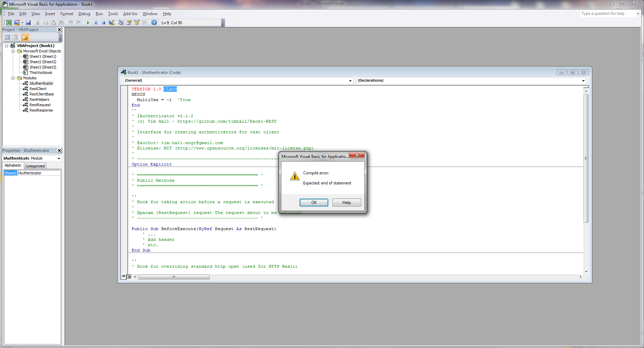Collapse the VBAProject (Book1) tree node
The height and width of the screenshot is (348, 644).
(6, 46)
